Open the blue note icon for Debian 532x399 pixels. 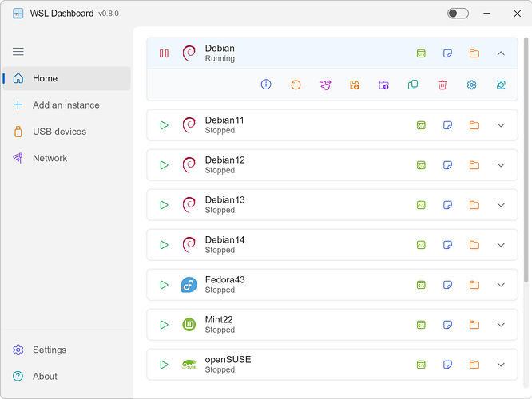click(447, 53)
